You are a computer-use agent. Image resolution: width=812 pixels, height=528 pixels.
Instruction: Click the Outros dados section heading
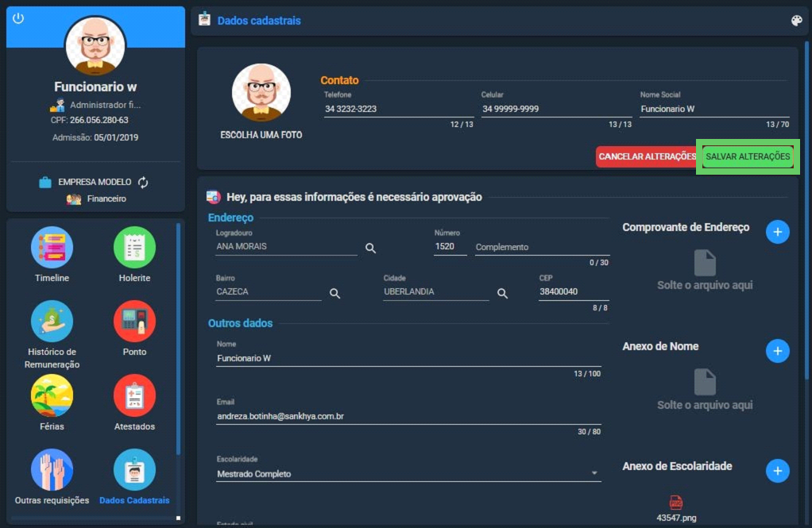click(240, 323)
